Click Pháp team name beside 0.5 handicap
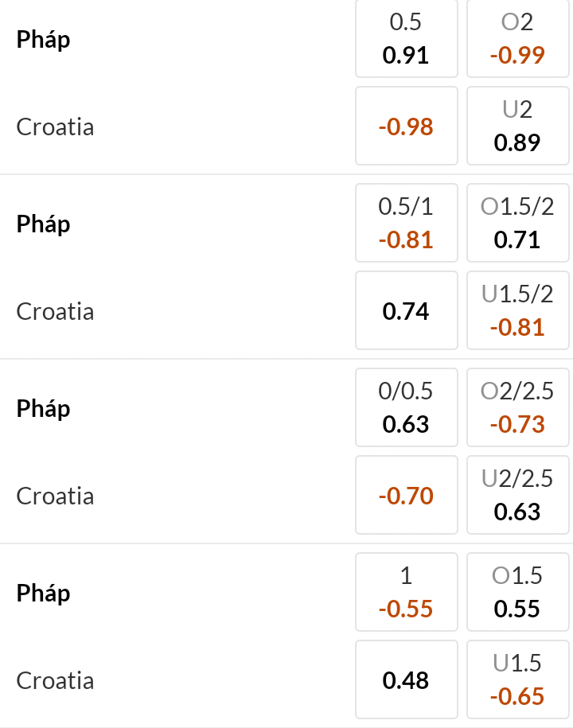The width and height of the screenshot is (573, 728). pos(44,40)
